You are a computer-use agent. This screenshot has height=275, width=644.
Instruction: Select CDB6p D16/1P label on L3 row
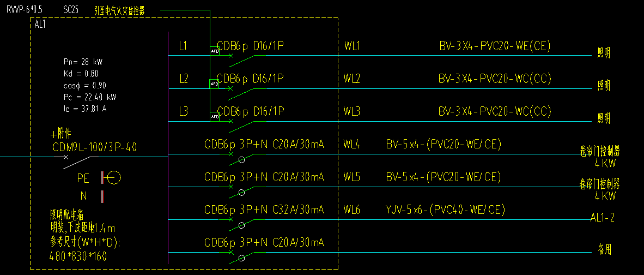[x=251, y=111]
